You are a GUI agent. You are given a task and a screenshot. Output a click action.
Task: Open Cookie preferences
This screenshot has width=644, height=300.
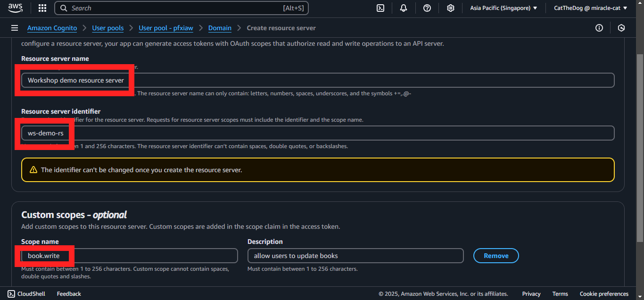tap(604, 294)
